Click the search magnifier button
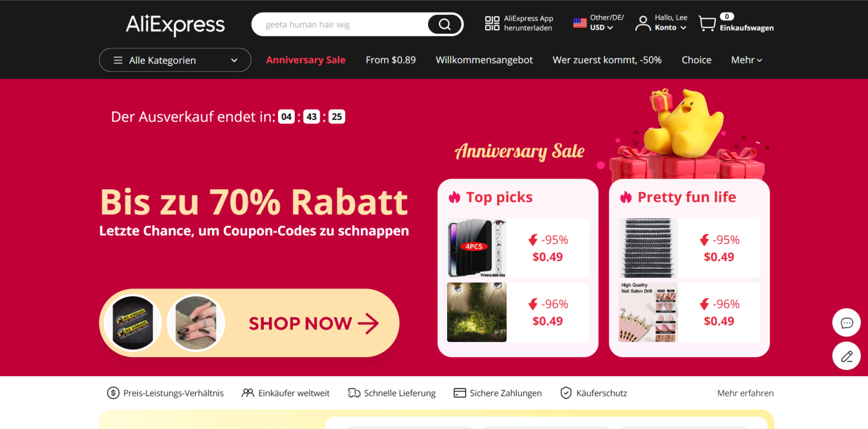The image size is (868, 429). tap(445, 24)
